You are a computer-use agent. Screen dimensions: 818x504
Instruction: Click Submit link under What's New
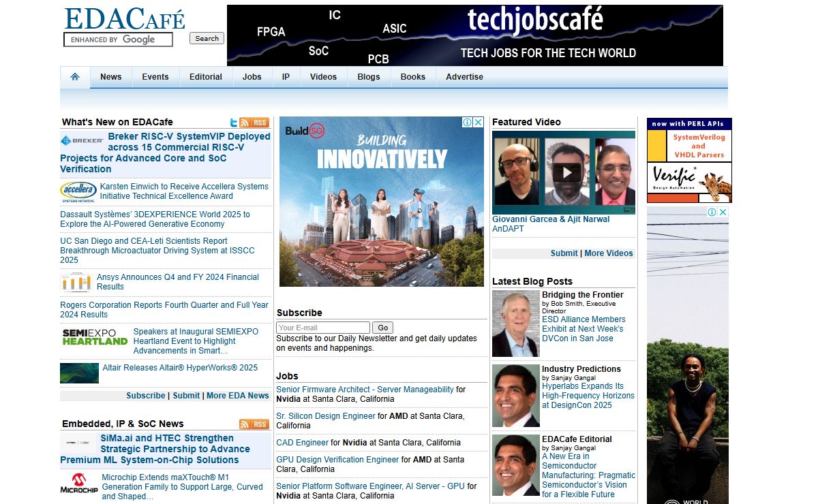click(186, 396)
